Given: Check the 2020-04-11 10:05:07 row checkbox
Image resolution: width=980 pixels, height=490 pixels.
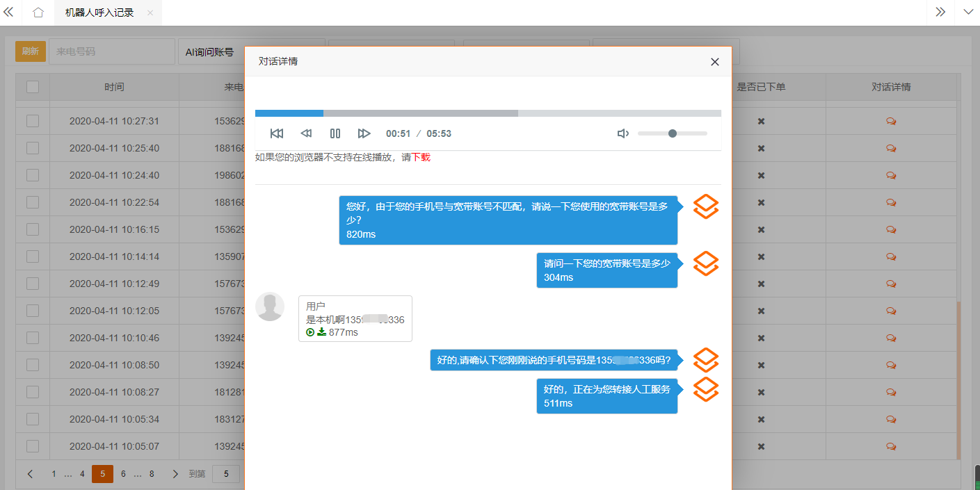Looking at the screenshot, I should 32,446.
